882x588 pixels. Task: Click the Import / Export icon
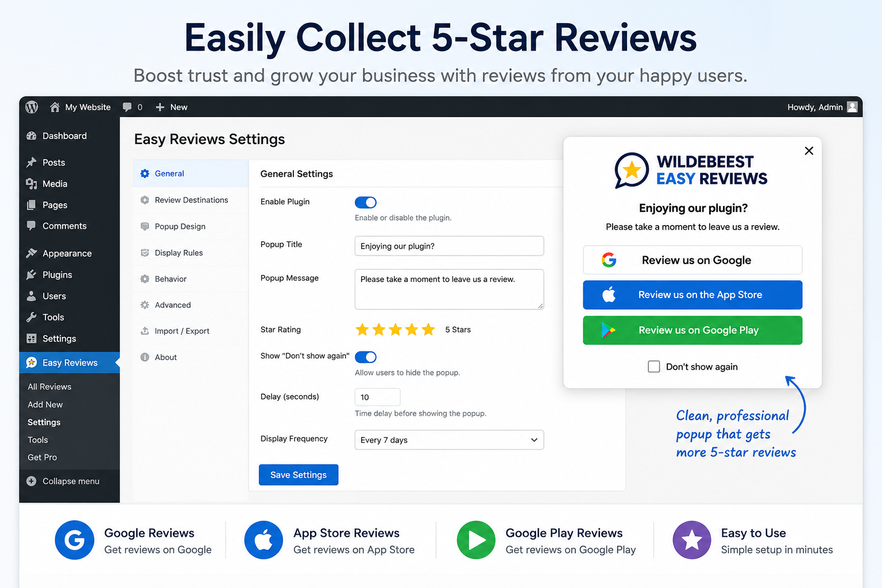[145, 331]
